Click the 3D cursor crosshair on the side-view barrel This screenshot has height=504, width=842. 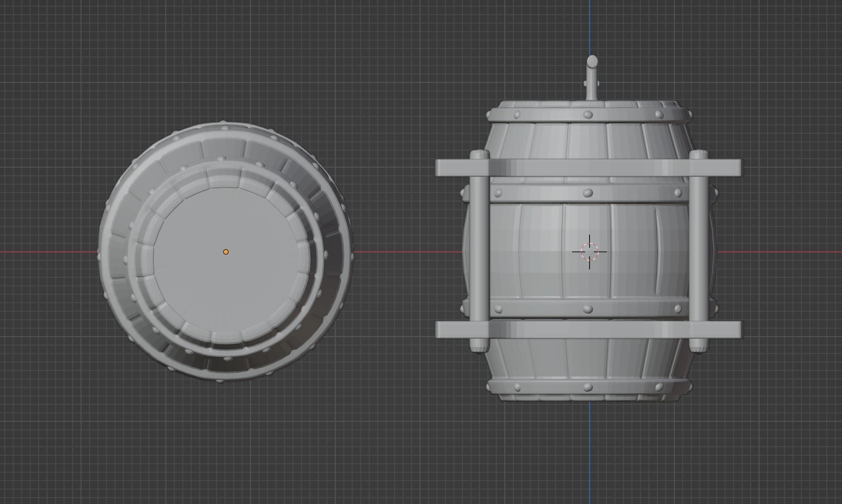pos(589,252)
